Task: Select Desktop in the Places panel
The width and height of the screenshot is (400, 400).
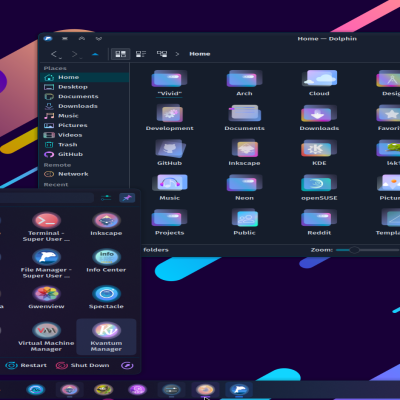Action: [85, 87]
